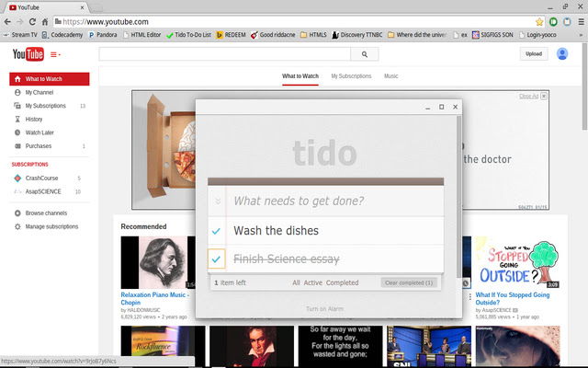Open Discovery TTNBC bookmark
Image resolution: width=588 pixels, height=368 pixels.
click(357, 35)
